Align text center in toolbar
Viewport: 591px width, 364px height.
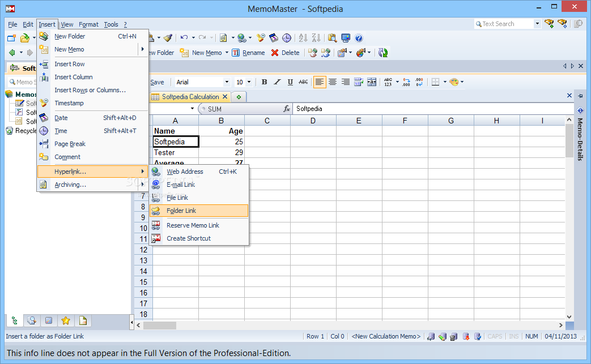333,82
